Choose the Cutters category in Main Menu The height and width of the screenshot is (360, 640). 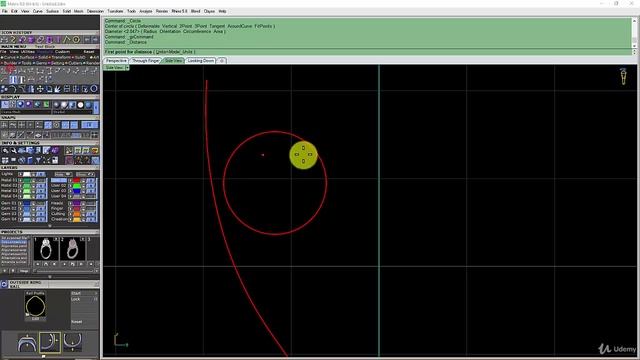74,63
